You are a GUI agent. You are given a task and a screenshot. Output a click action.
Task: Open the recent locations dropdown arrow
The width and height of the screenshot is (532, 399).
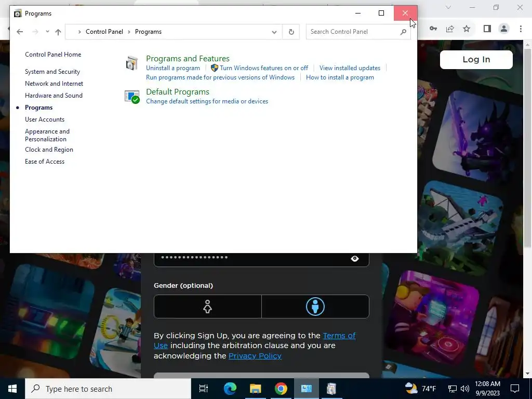tap(47, 32)
